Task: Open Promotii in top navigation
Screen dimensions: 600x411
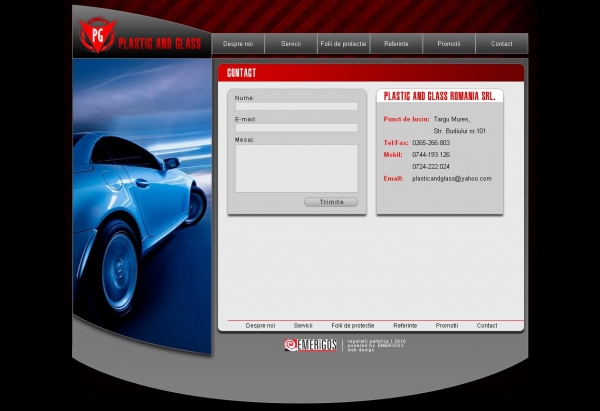Action: click(x=449, y=44)
